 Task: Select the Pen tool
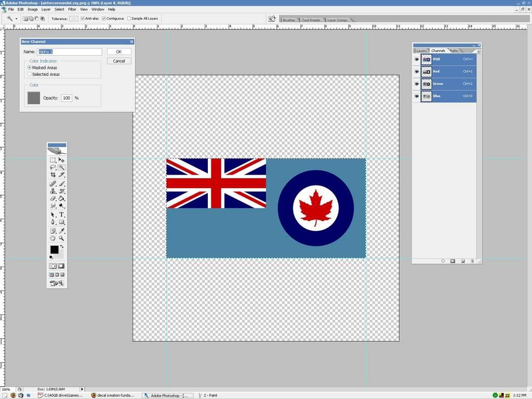point(52,222)
